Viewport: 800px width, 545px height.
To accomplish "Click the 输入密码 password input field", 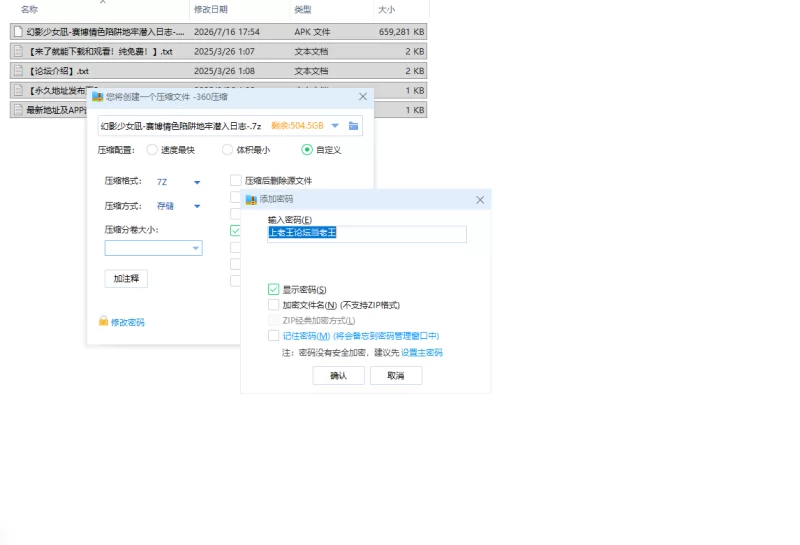I will pos(367,234).
